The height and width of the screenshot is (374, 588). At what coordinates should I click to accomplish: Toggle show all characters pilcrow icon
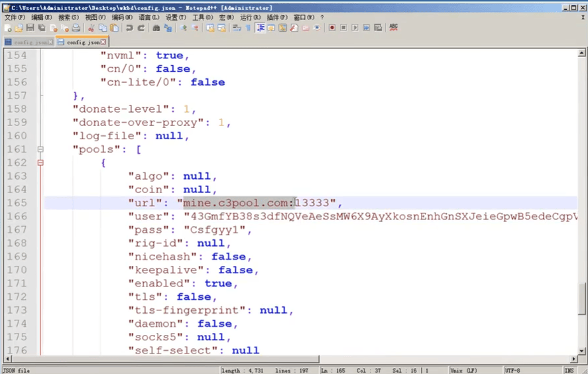point(248,28)
